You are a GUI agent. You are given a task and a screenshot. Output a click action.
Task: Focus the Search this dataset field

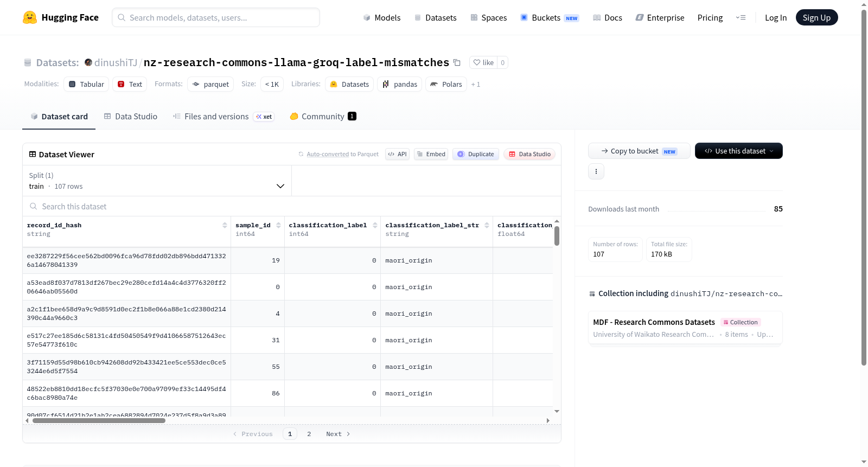tap(292, 206)
